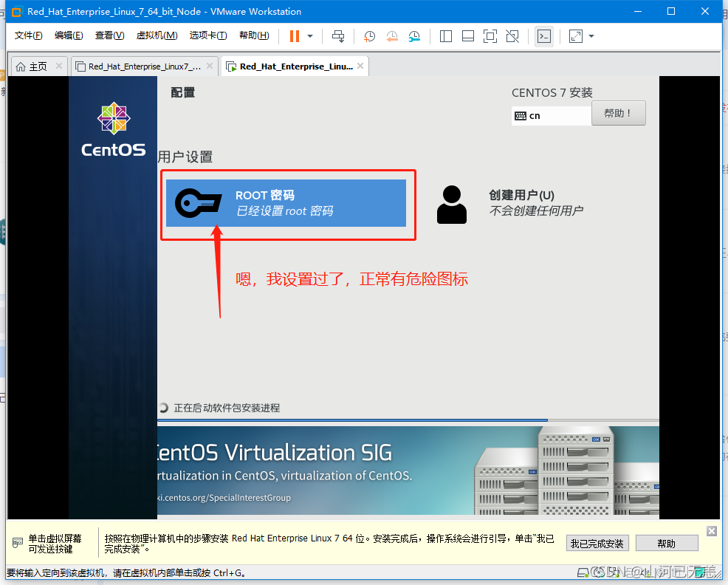This screenshot has width=728, height=585.
Task: Click the 帮助 button in bottom notice bar
Action: pos(667,544)
